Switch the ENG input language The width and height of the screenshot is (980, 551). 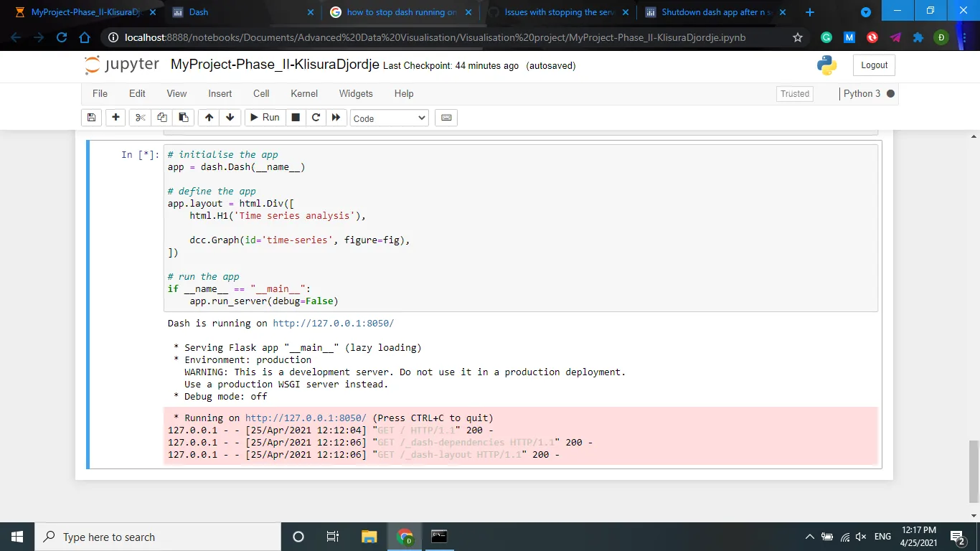click(882, 537)
